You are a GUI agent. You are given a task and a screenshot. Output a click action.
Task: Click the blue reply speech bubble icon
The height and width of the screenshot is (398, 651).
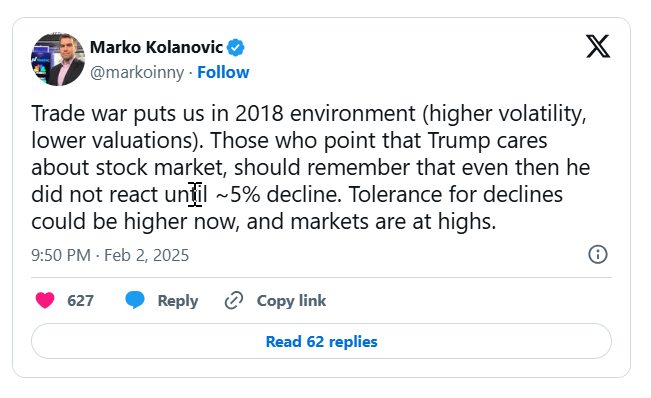click(x=135, y=300)
